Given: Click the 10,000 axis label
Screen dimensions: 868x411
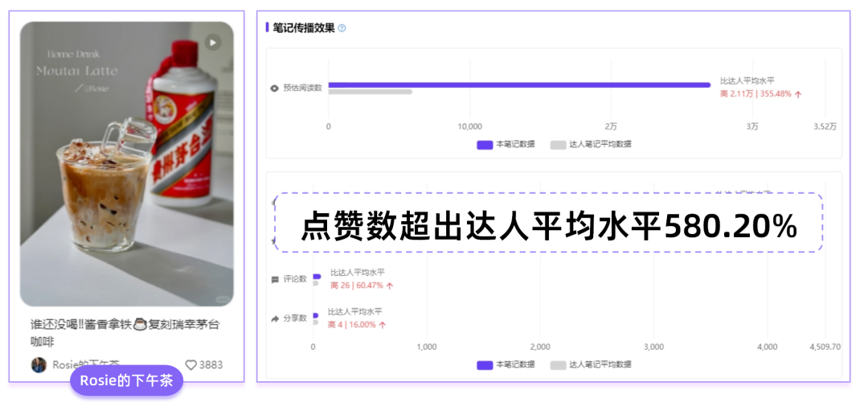Looking at the screenshot, I should [x=470, y=127].
